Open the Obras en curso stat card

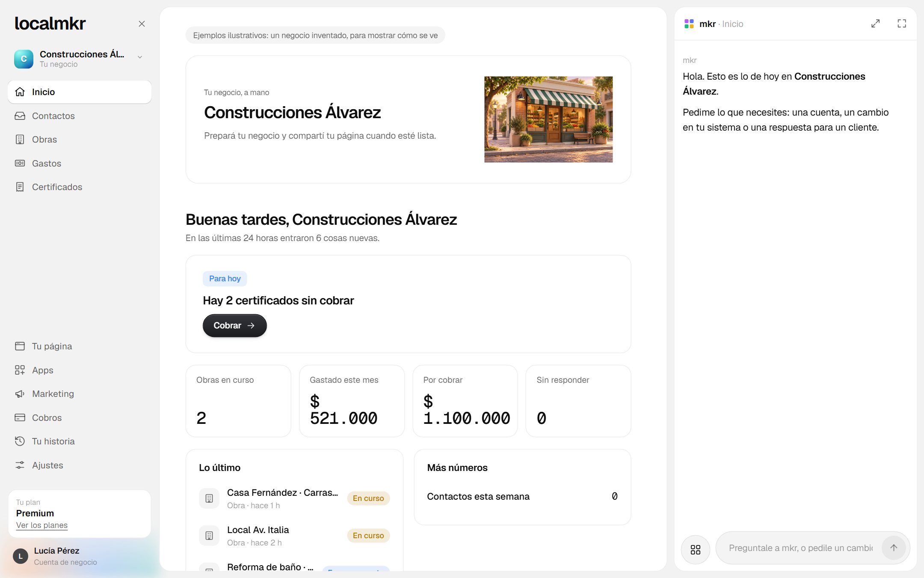coord(238,401)
